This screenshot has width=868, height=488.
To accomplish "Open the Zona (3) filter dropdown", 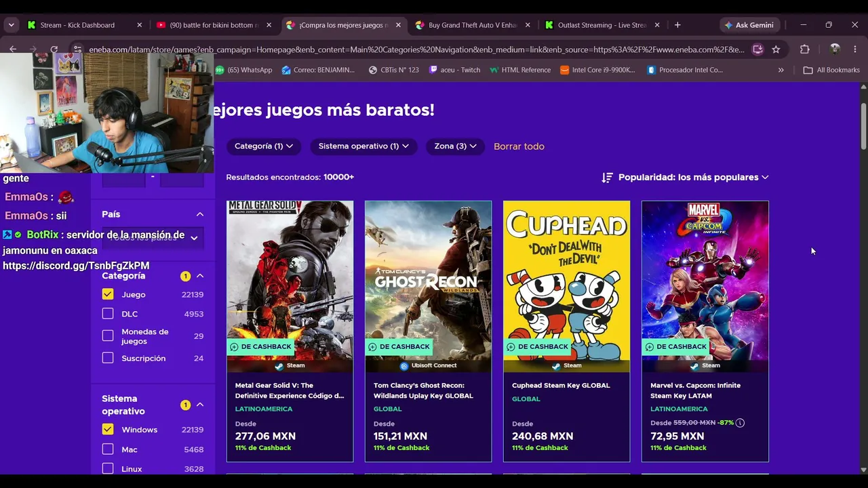I will [455, 146].
